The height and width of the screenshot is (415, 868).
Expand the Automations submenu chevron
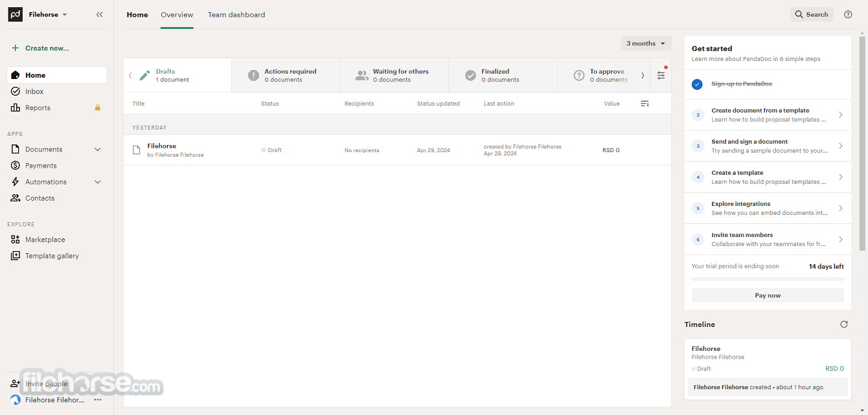point(98,182)
